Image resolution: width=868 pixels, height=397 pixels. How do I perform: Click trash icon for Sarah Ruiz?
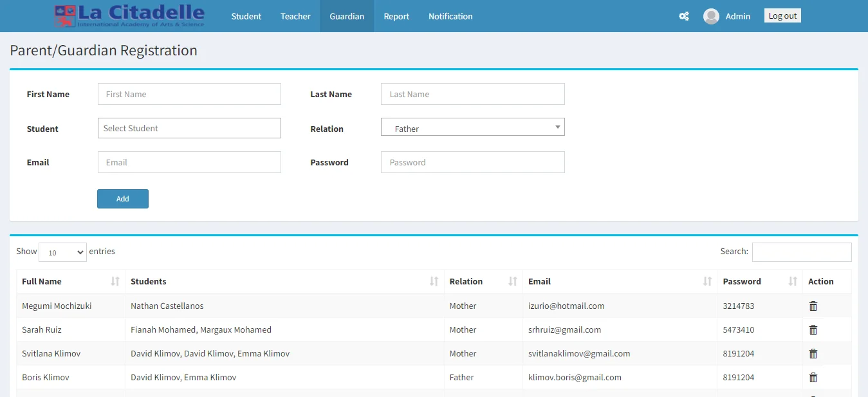coord(813,330)
